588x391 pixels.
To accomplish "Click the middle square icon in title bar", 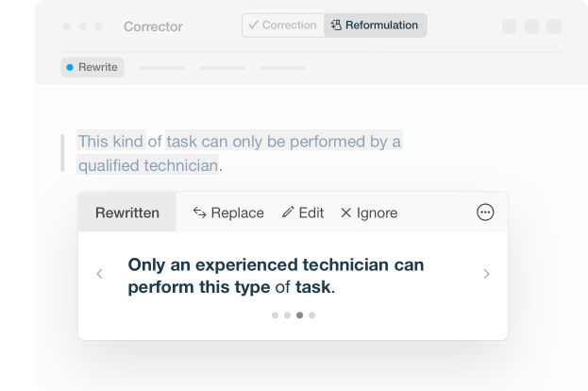I will pyautogui.click(x=531, y=26).
